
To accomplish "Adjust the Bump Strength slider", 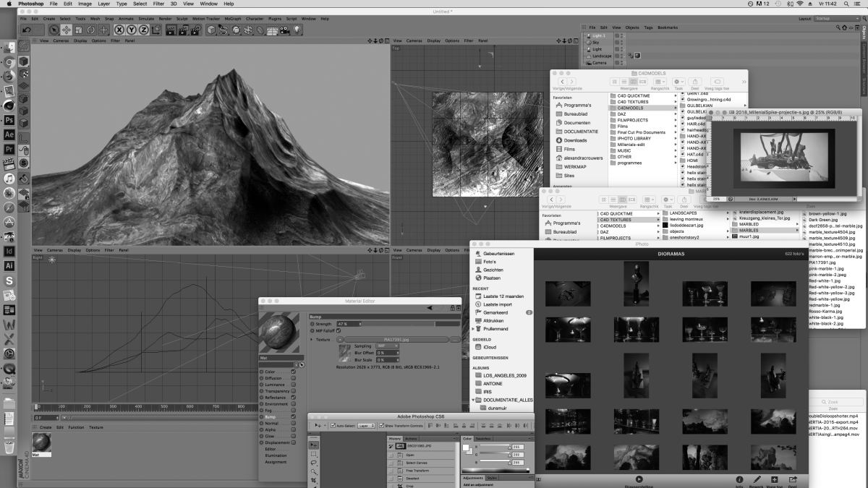I will click(410, 324).
